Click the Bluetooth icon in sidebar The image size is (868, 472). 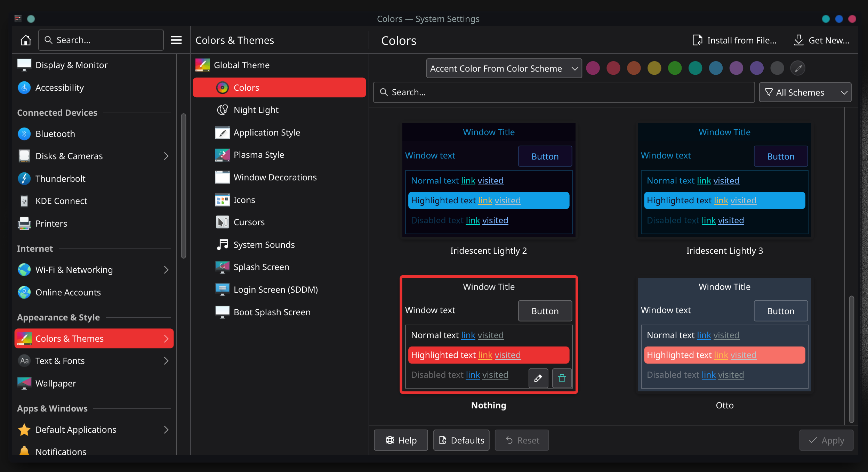(x=24, y=134)
